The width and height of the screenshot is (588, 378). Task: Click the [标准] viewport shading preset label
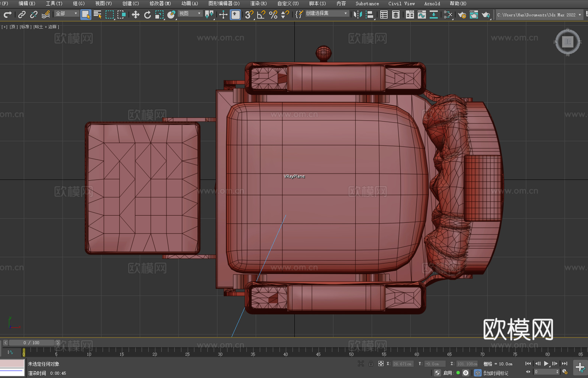coord(26,27)
